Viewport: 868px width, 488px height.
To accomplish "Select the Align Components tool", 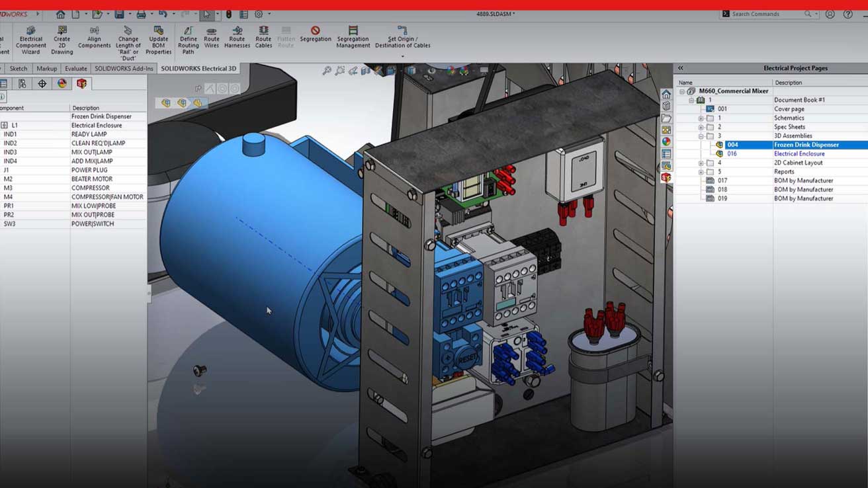I will pyautogui.click(x=95, y=38).
